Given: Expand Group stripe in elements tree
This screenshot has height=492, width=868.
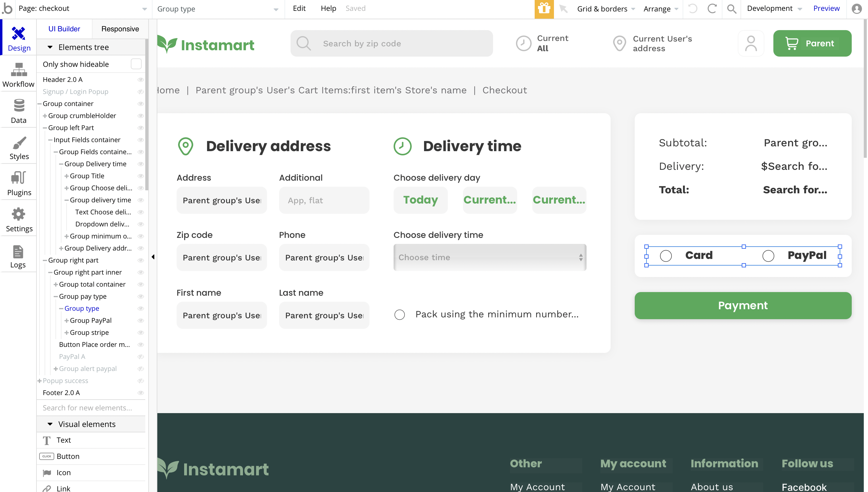Looking at the screenshot, I should (67, 332).
